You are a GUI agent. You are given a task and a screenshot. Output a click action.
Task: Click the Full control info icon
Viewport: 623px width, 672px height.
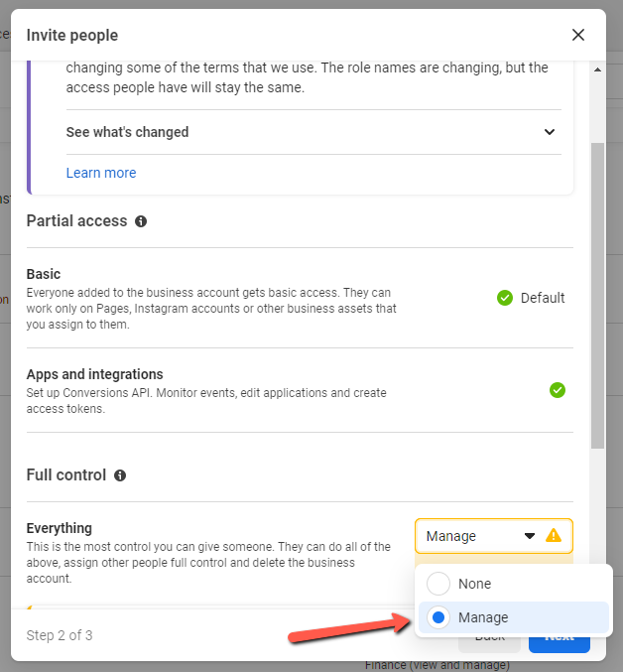[120, 475]
